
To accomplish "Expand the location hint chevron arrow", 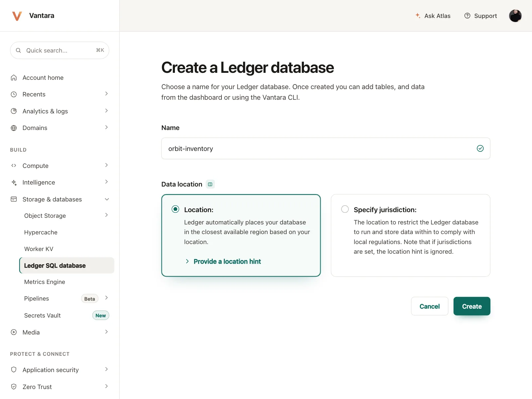I will 187,261.
